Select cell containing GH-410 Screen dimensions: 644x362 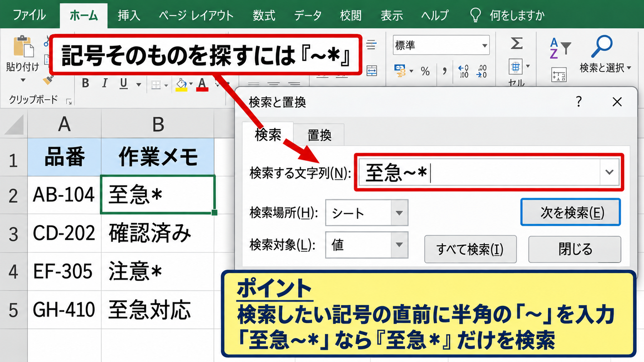64,310
